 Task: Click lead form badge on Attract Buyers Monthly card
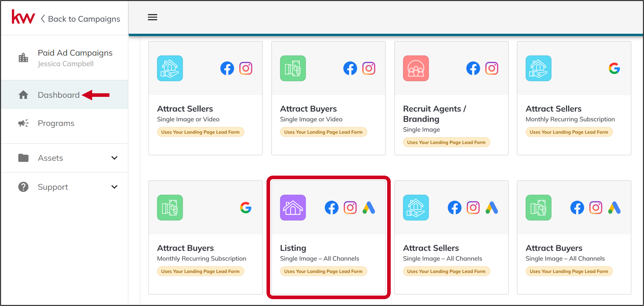click(200, 271)
